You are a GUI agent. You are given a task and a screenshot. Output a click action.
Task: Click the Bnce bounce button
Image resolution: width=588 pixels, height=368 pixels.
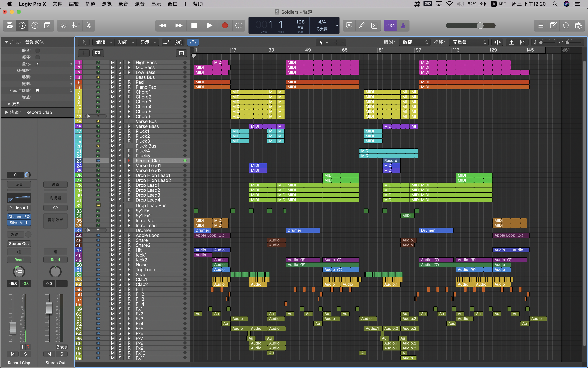click(x=61, y=347)
